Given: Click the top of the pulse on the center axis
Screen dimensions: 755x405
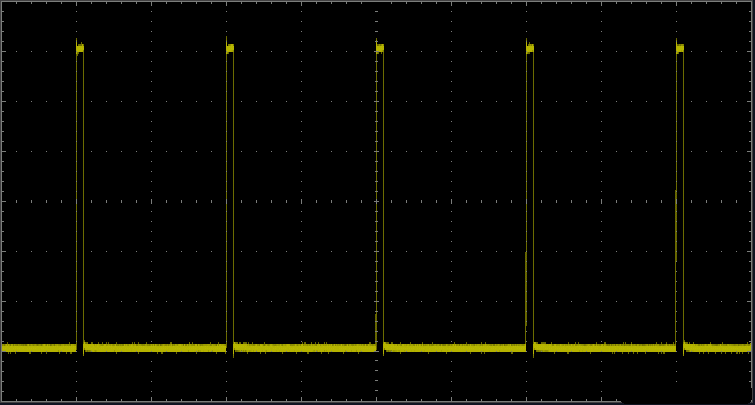Looking at the screenshot, I should point(380,48).
